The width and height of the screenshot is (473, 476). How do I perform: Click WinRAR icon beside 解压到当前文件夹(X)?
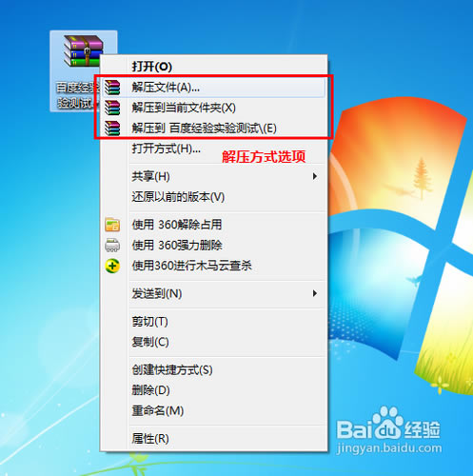pos(112,108)
